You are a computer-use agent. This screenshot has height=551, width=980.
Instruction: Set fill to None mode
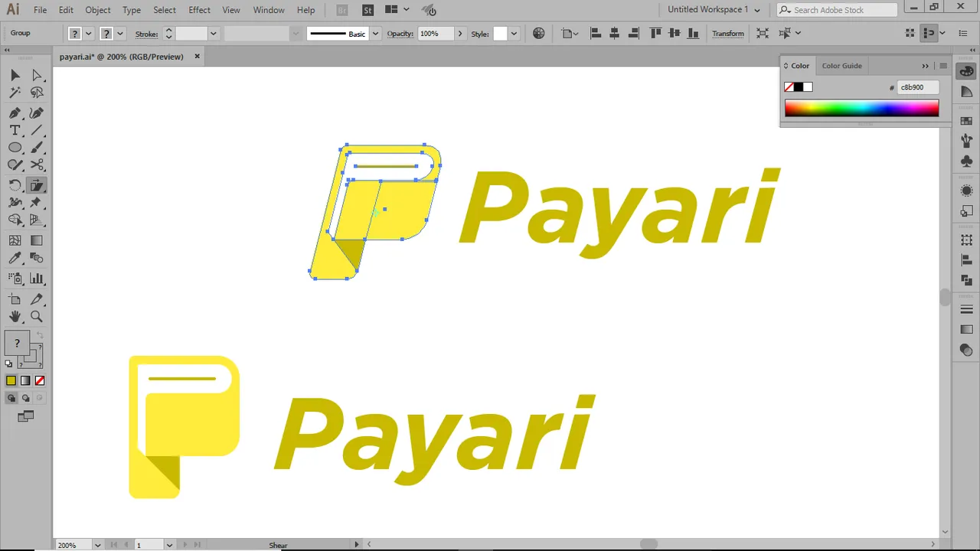(x=40, y=380)
